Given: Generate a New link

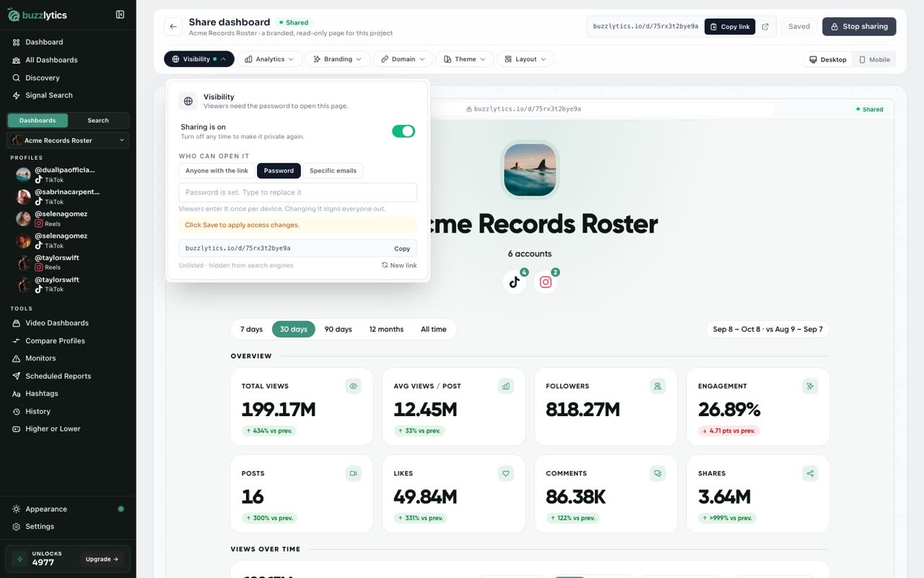Looking at the screenshot, I should [x=399, y=265].
